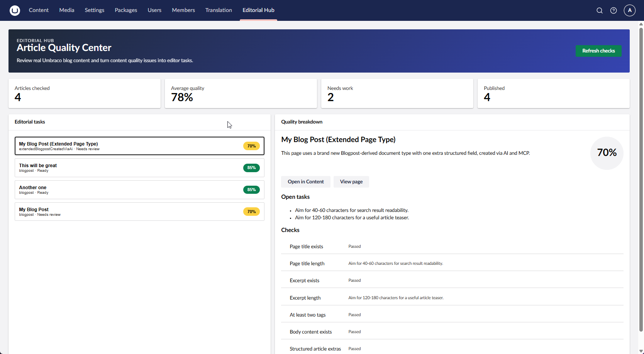
Task: Open the user avatar 'A' menu
Action: [630, 10]
